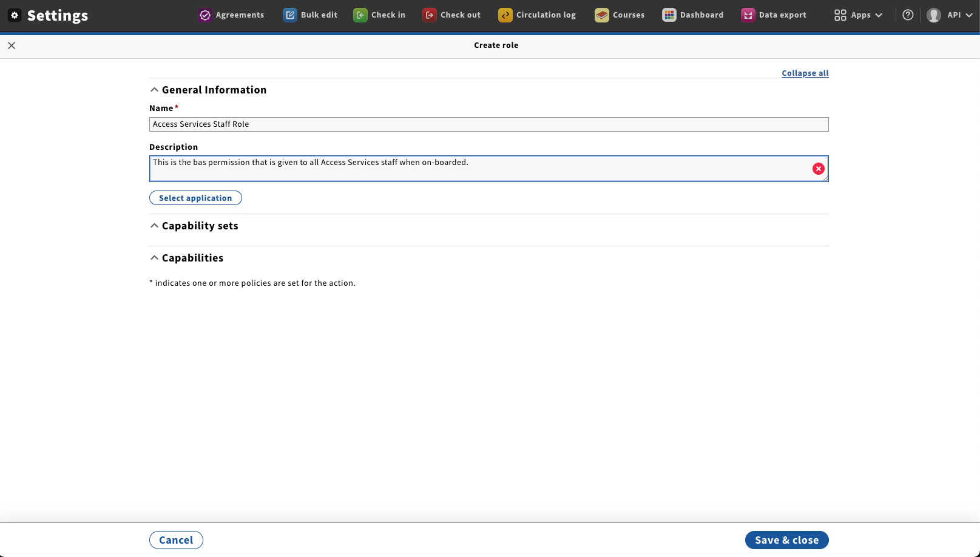980x557 pixels.
Task: Open the Agreements app icon
Action: tap(205, 15)
